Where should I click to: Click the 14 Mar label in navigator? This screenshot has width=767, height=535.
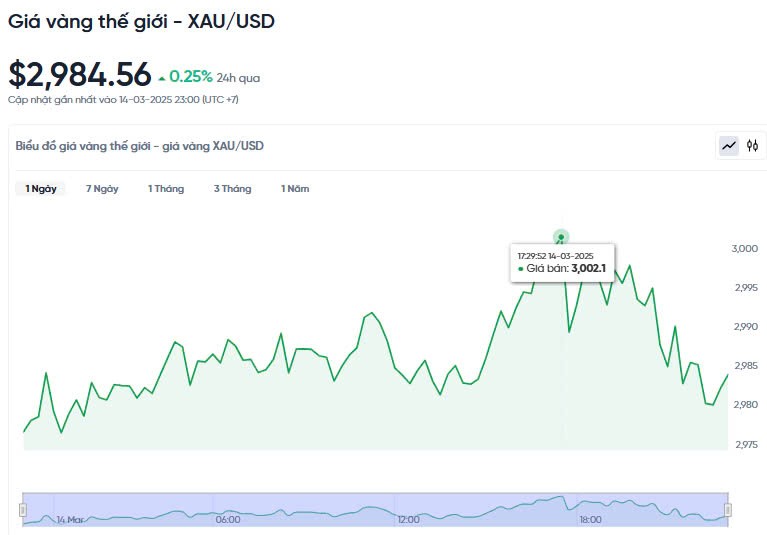[71, 520]
